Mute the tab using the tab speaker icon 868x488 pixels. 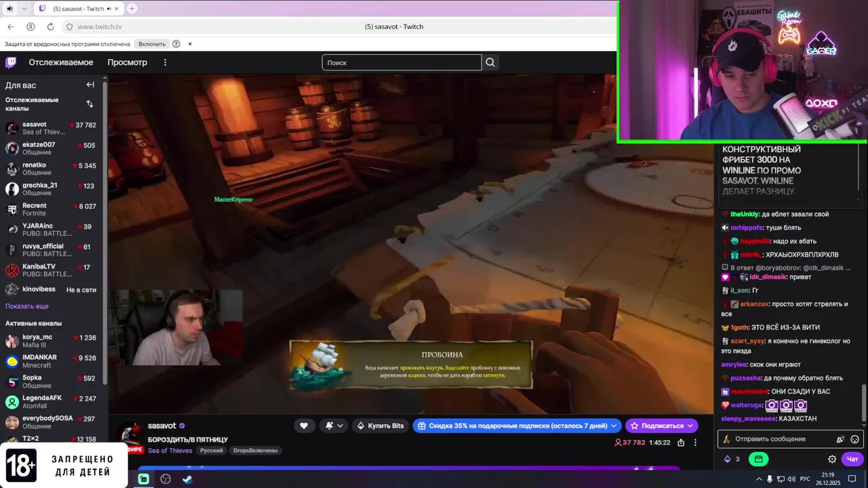coord(109,9)
